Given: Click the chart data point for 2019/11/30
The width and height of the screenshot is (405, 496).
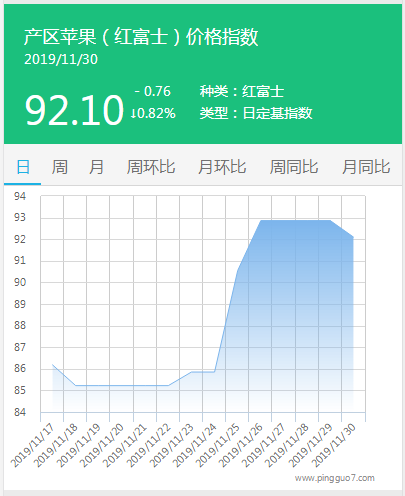Looking at the screenshot, I should pyautogui.click(x=353, y=237).
